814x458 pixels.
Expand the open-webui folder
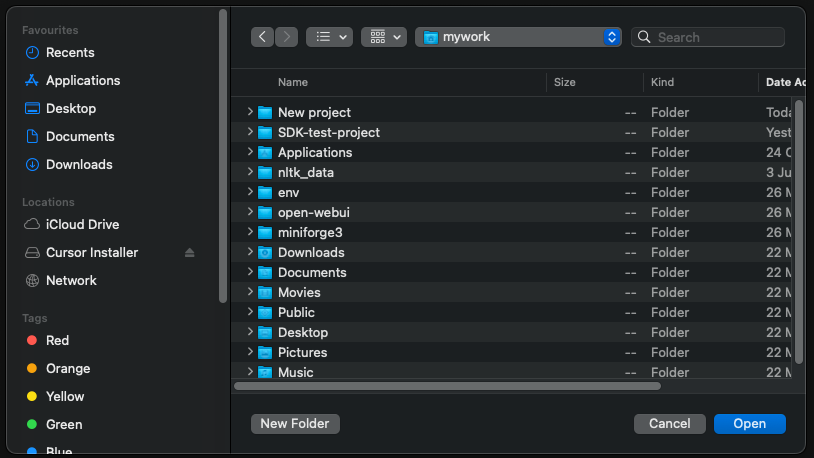click(250, 212)
